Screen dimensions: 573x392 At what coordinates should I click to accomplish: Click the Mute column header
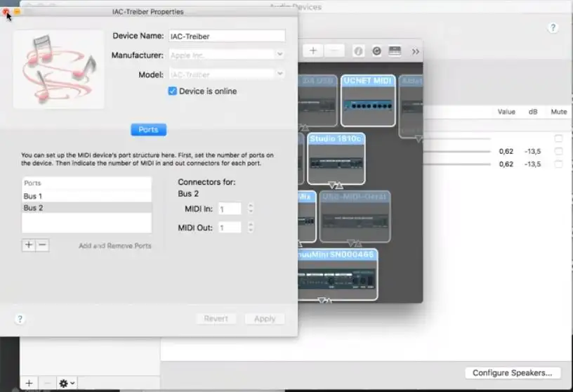pos(559,112)
